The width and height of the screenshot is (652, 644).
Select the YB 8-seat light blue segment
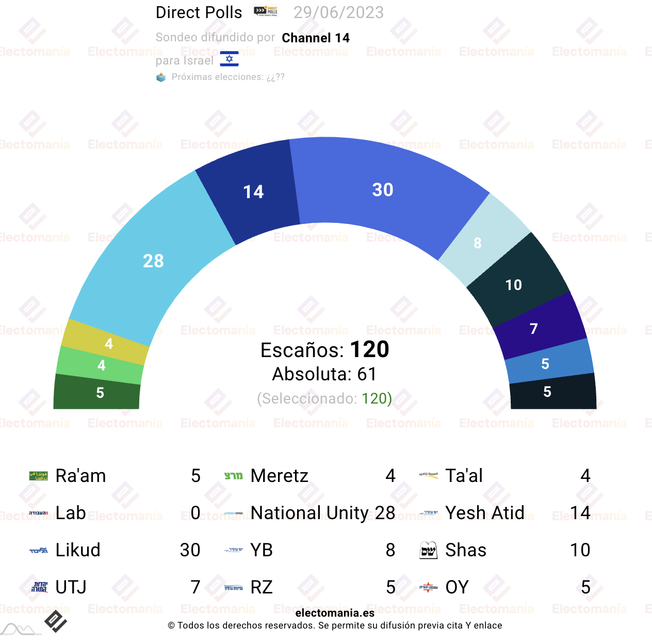point(478,243)
